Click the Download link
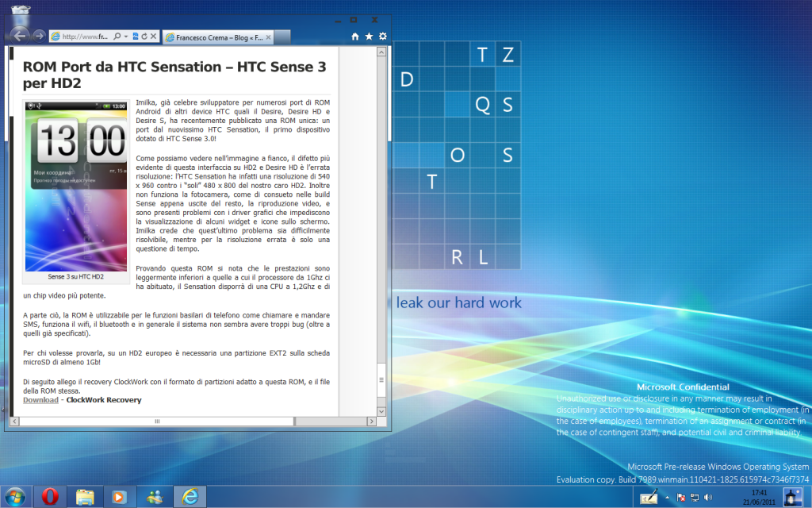The width and height of the screenshot is (812, 508). (40, 400)
